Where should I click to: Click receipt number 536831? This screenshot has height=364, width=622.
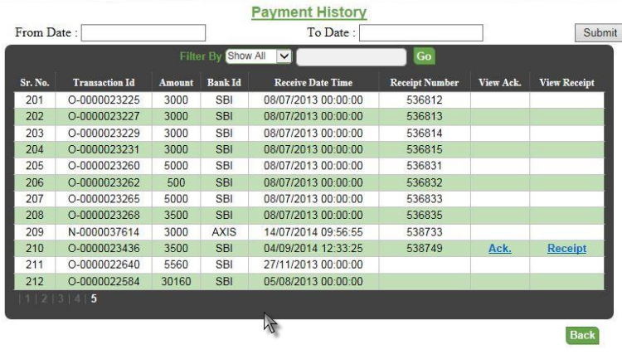pos(425,166)
